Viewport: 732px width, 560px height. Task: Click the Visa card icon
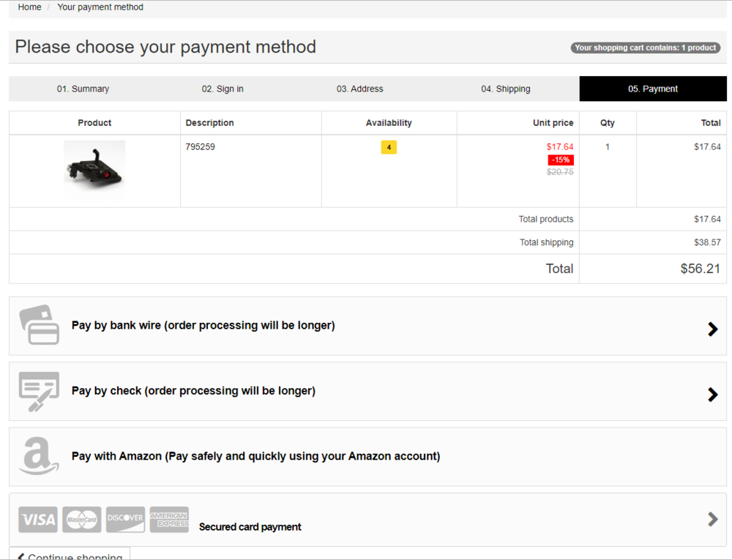[37, 520]
